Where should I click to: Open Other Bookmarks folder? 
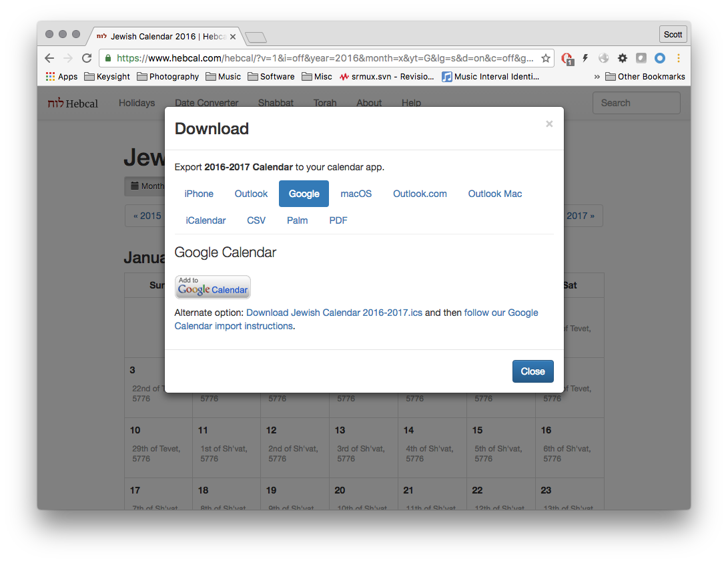[645, 77]
